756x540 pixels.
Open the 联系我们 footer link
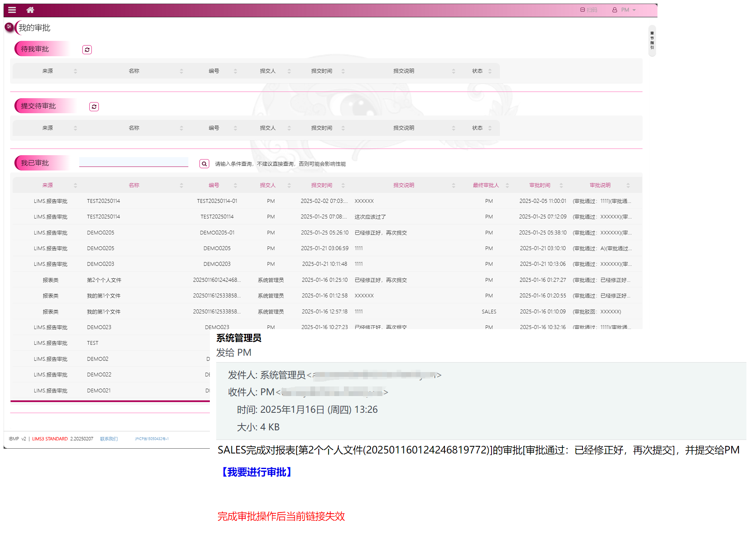click(109, 439)
